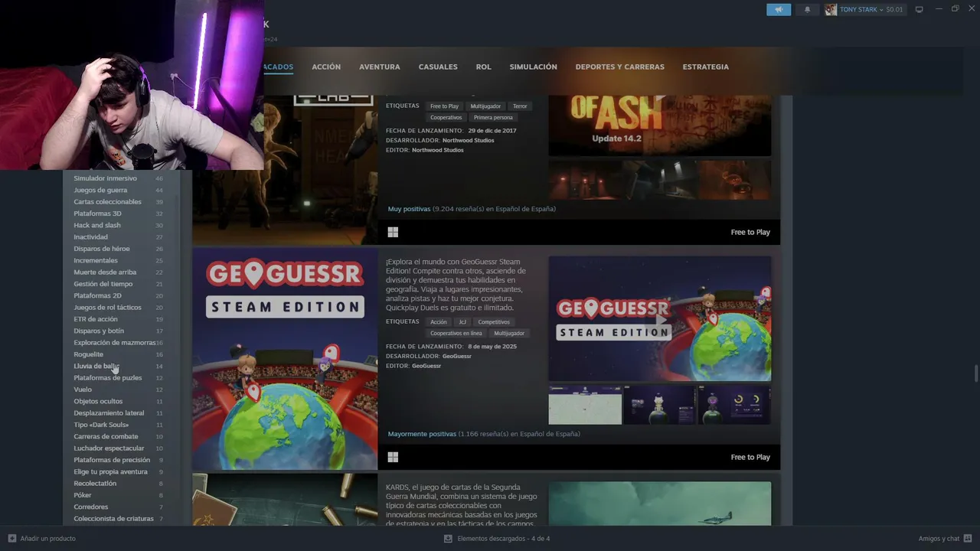Open the Amigos y chat icon
The height and width of the screenshot is (551, 980).
[x=968, y=538]
